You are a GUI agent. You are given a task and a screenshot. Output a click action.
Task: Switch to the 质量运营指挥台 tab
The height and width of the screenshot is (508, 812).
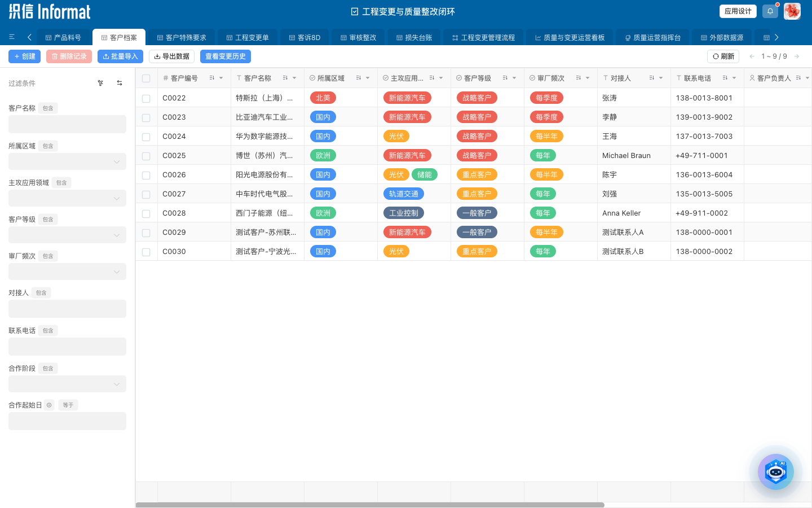[652, 37]
